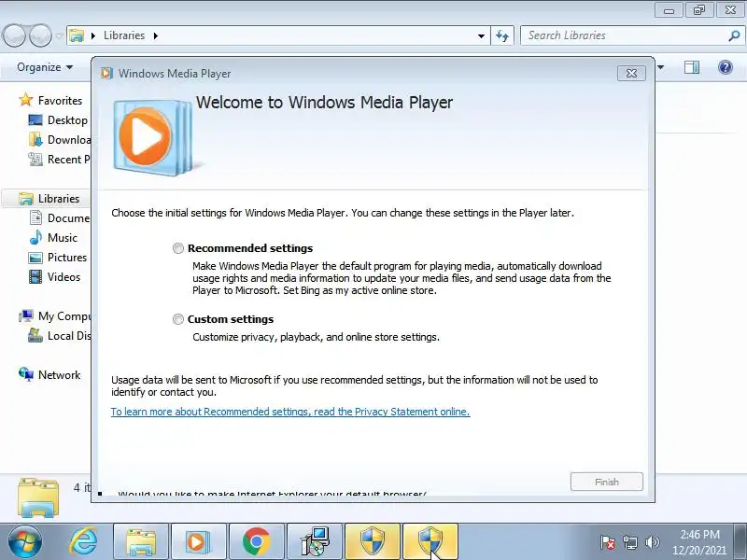Click the Music note icon
Image resolution: width=747 pixels, height=560 pixels.
click(35, 237)
